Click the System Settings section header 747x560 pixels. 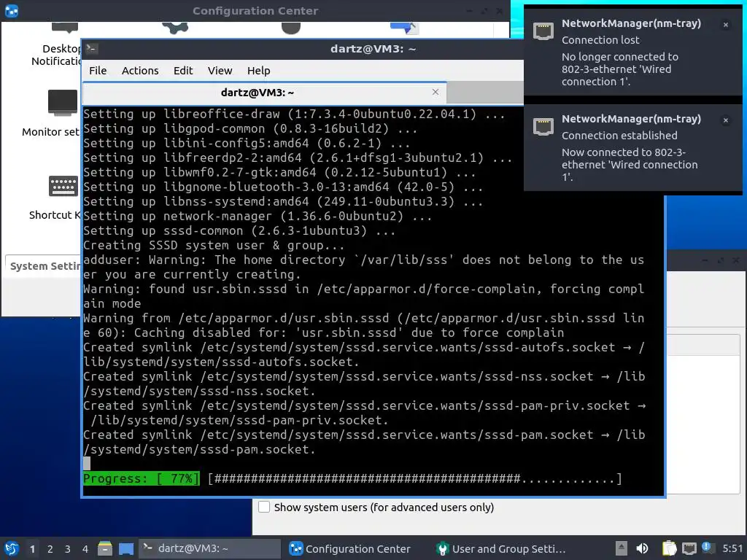44,265
